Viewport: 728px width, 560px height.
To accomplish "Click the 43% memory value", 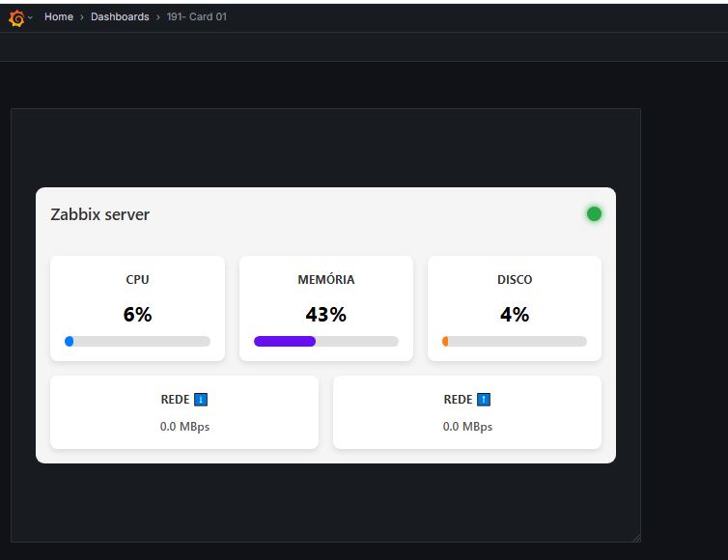I will (326, 315).
